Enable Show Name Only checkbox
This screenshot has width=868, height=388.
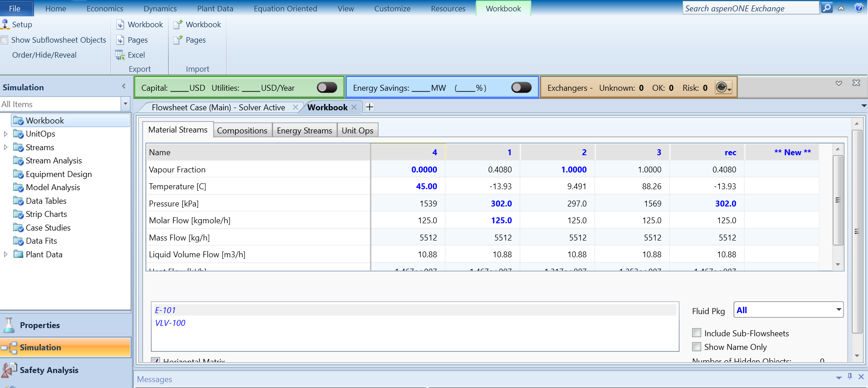click(x=697, y=347)
